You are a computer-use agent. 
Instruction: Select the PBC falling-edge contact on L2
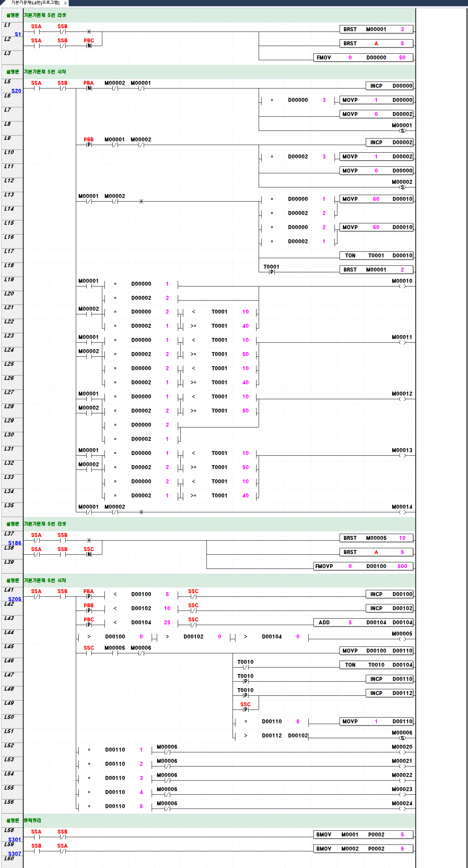[89, 46]
